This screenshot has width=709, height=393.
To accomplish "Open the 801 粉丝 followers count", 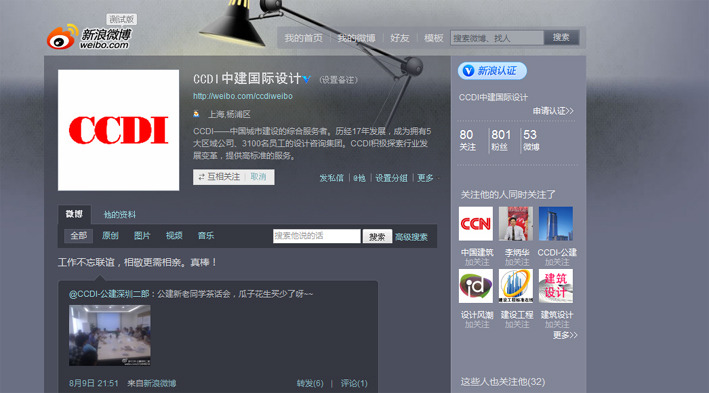I will (x=501, y=140).
